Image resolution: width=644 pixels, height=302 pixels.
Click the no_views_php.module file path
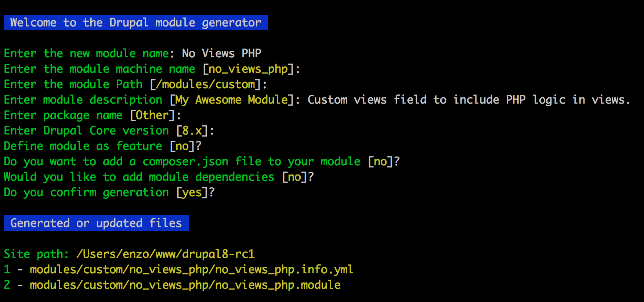coord(185,285)
